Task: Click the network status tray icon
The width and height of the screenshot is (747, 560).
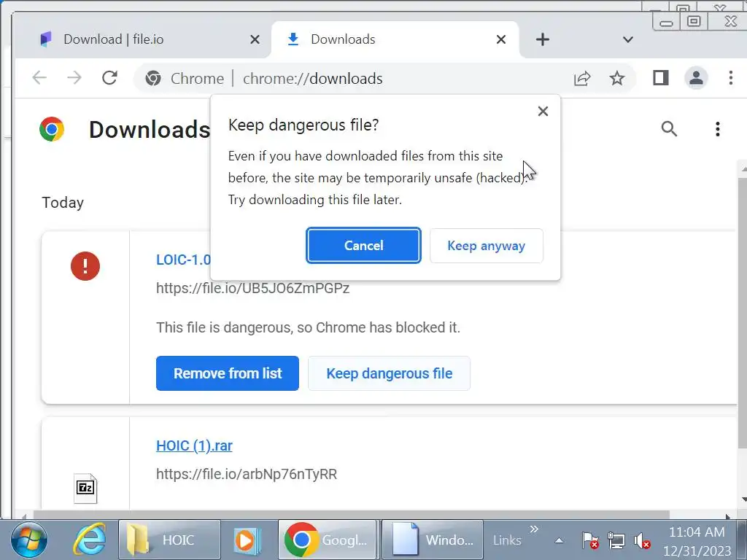Action: pos(616,540)
